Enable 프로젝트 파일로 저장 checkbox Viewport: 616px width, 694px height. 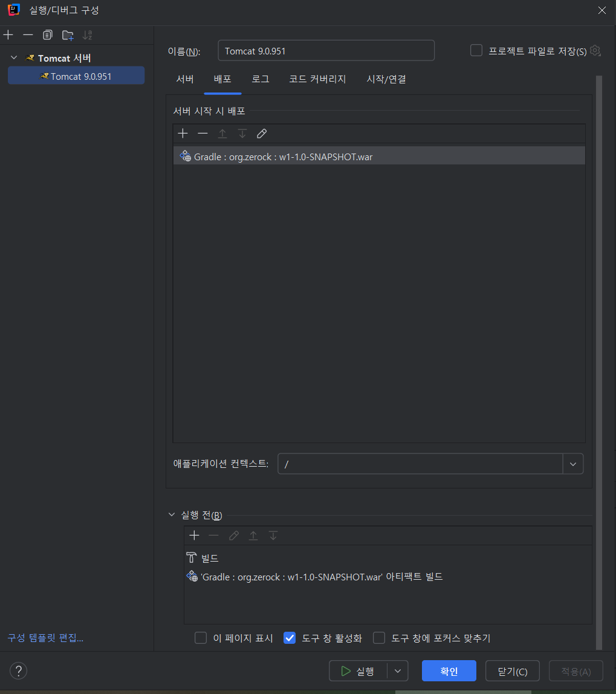pos(476,50)
